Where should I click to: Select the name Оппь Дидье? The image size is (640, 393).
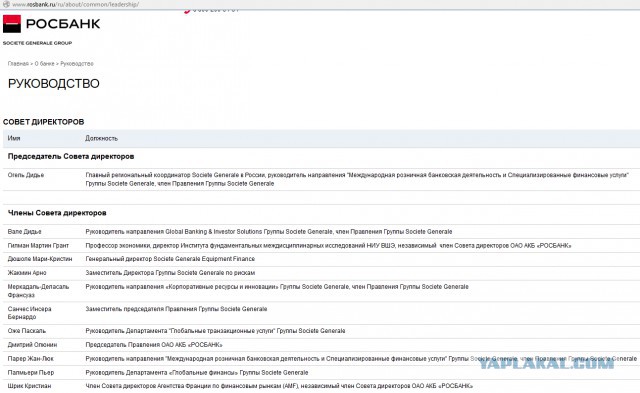coord(26,175)
